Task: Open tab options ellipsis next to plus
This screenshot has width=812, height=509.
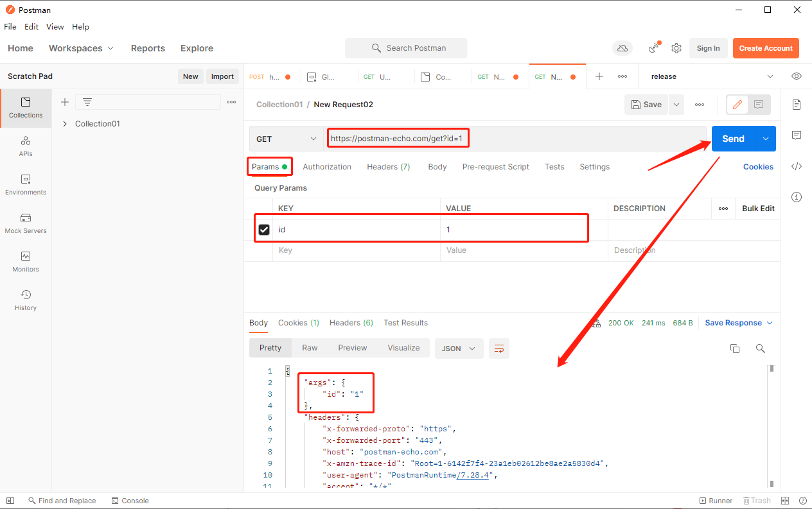Action: pyautogui.click(x=622, y=76)
